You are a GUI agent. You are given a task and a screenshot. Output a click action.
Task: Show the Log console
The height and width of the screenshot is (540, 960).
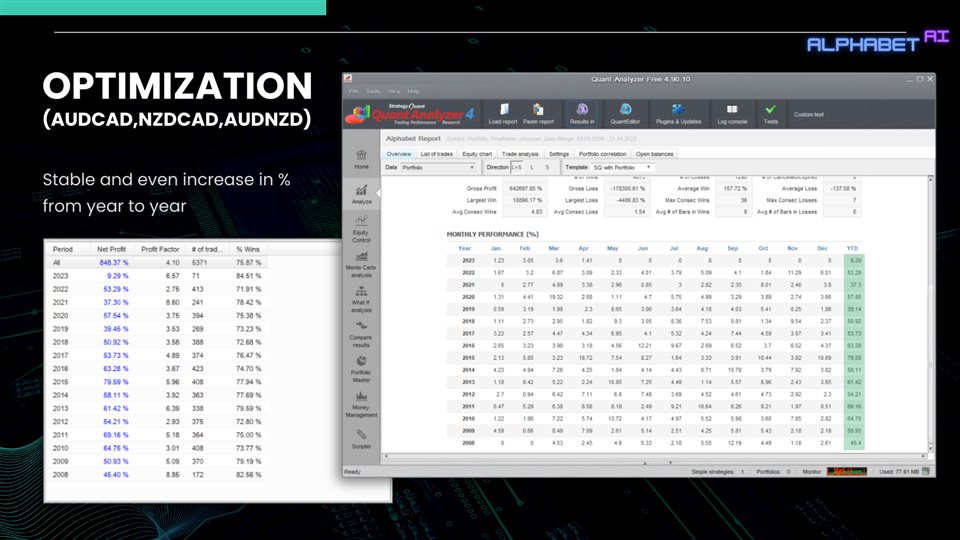point(732,114)
